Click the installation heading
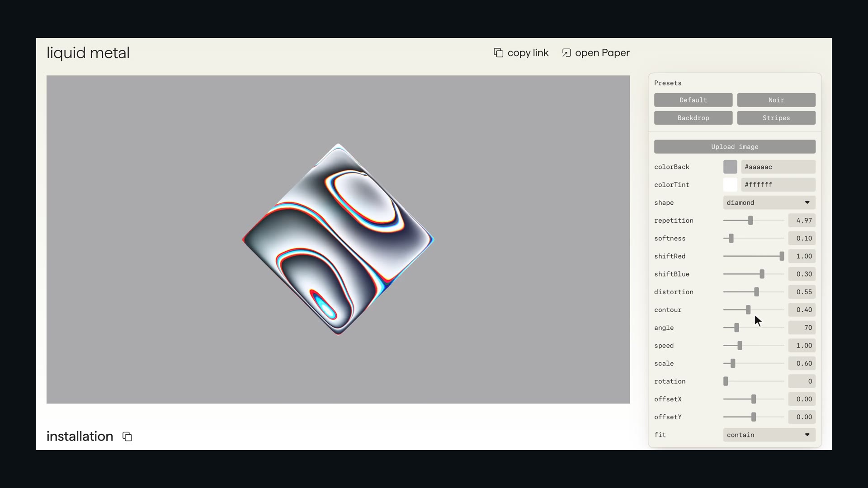868x488 pixels. click(x=80, y=436)
